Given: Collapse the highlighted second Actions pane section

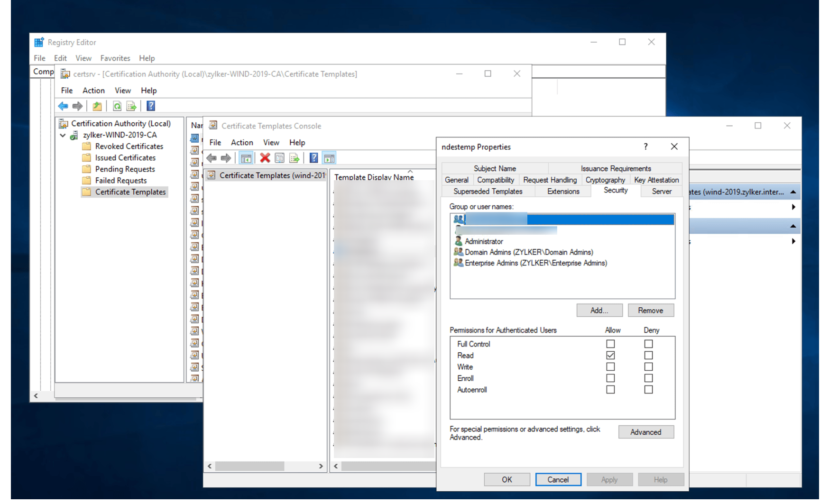Looking at the screenshot, I should point(793,226).
